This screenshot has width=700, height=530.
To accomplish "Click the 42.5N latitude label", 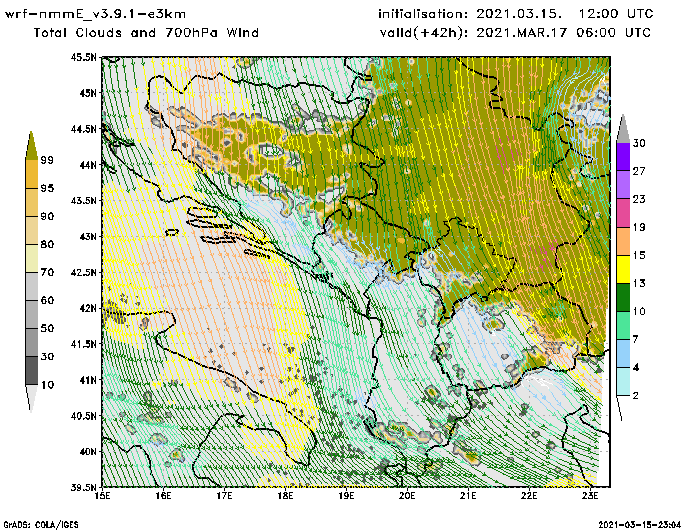I will (83, 272).
